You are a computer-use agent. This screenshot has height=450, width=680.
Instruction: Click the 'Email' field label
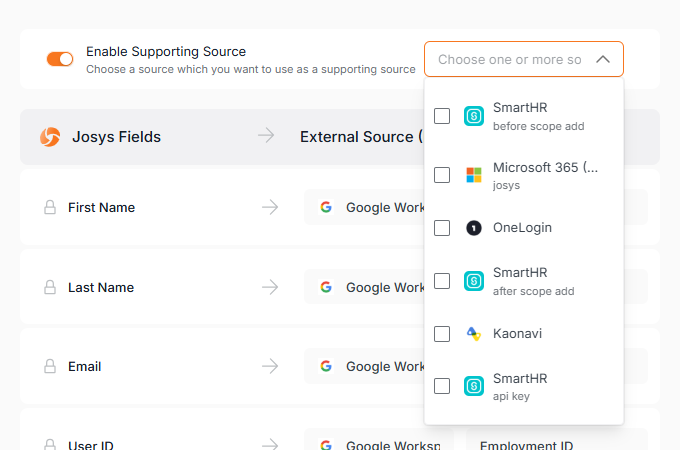point(85,366)
